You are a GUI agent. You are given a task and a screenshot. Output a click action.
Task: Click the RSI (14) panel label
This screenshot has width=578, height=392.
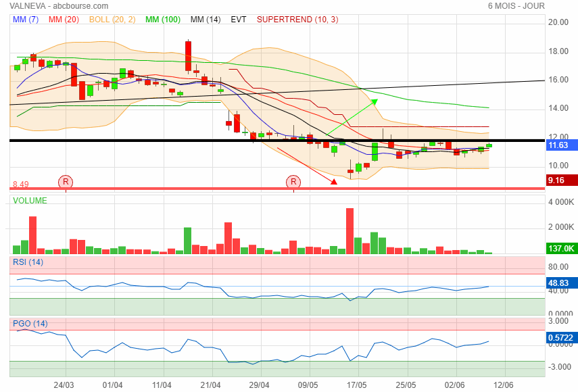coord(28,262)
